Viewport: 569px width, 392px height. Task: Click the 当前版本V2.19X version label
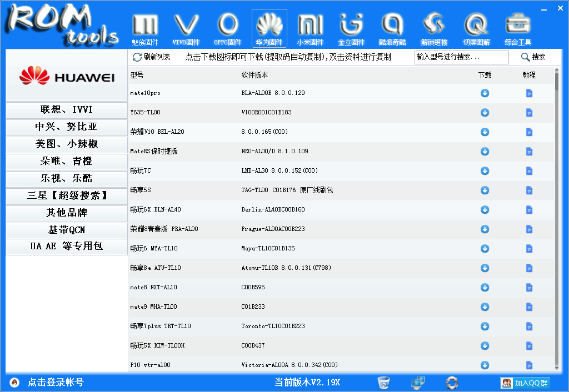coord(307,382)
